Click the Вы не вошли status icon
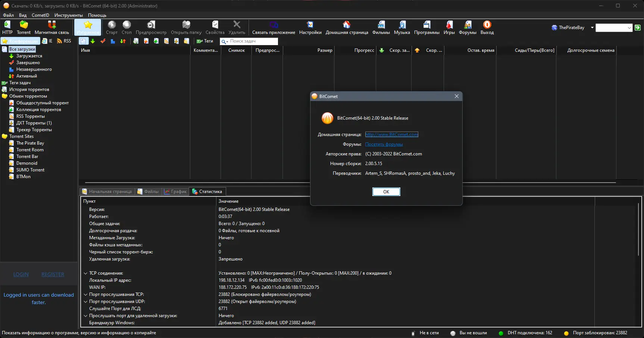The image size is (644, 338). (x=453, y=333)
